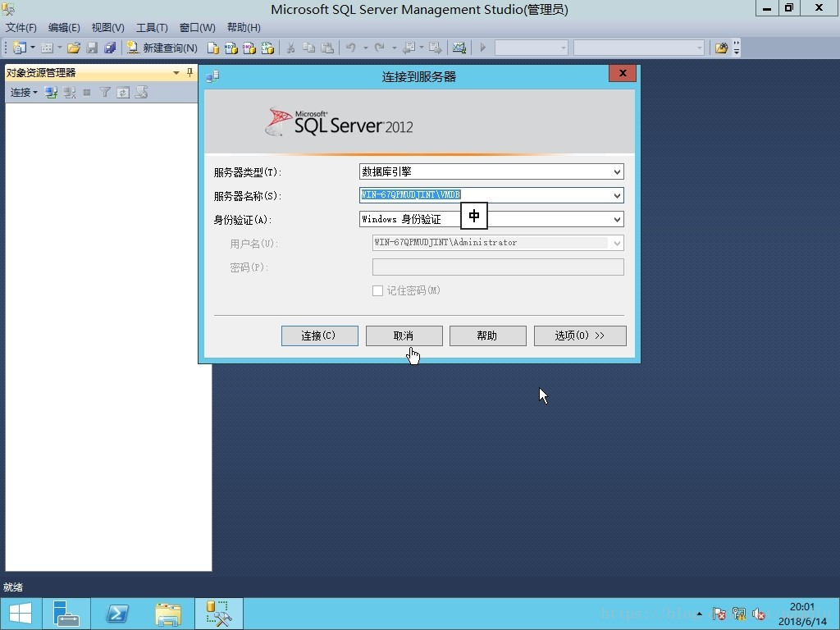Click the Start Debugging play icon
Viewport: 840px width, 630px height.
(482, 48)
